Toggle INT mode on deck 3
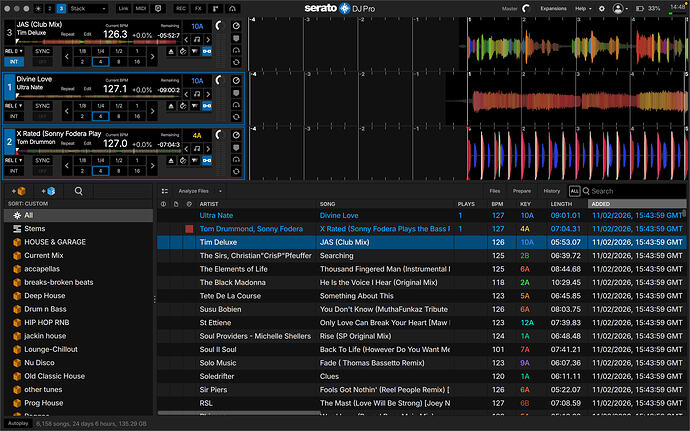Viewport: 690px width, 431px height. tap(14, 62)
